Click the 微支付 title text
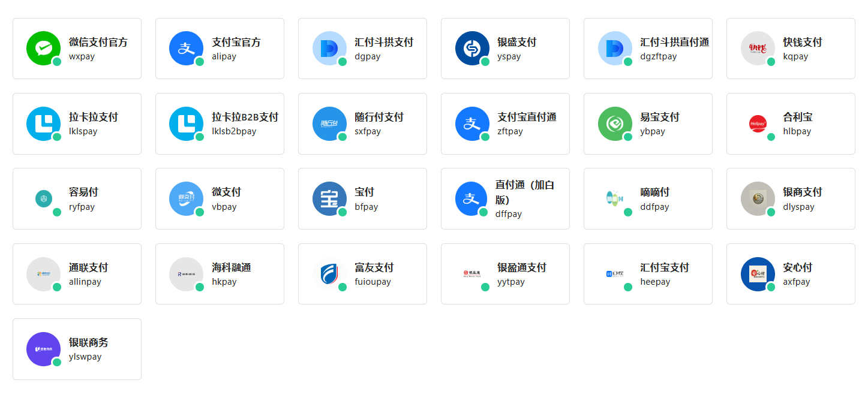The height and width of the screenshot is (395, 868). 227,192
